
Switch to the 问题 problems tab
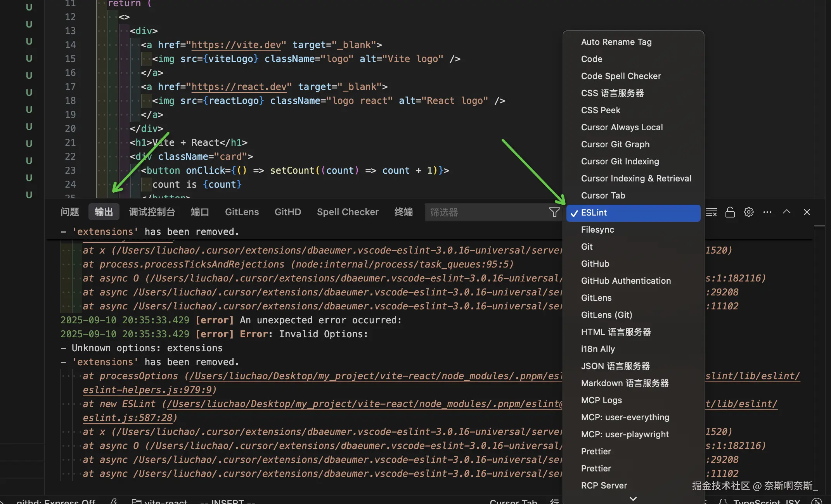click(x=70, y=212)
